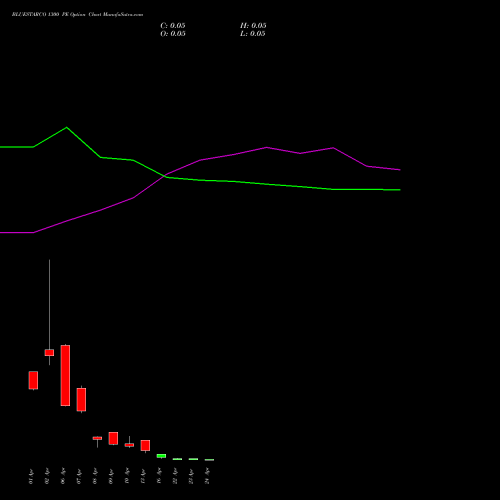Viewport: 500px width, 500px height.
Task: Click the close value C: 0.05
Action: click(x=173, y=26)
